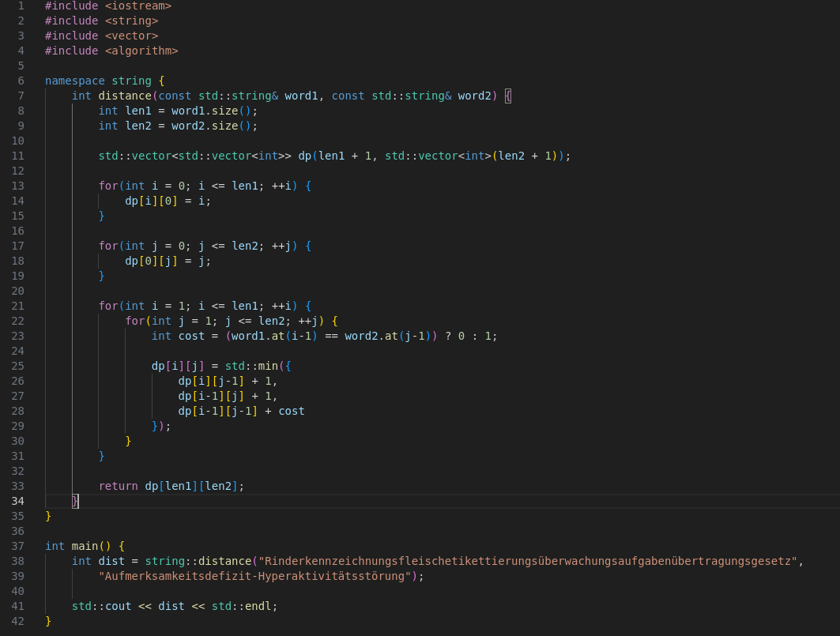The height and width of the screenshot is (636, 840).
Task: Click "dp[0][j] = j;" statement
Action: (x=168, y=261)
